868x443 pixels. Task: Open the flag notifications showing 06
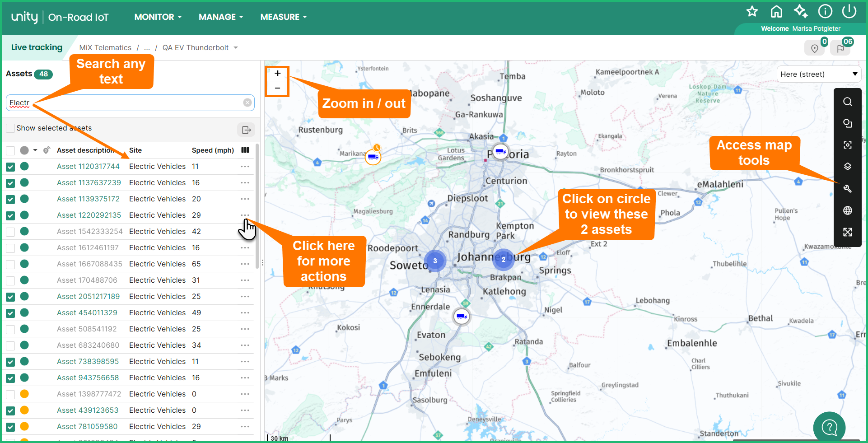pos(840,47)
